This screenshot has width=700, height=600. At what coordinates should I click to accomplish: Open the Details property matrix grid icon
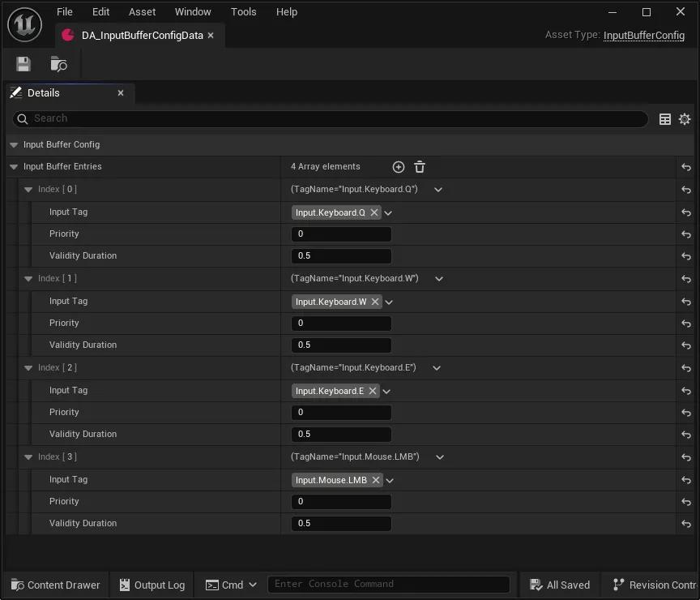click(664, 119)
